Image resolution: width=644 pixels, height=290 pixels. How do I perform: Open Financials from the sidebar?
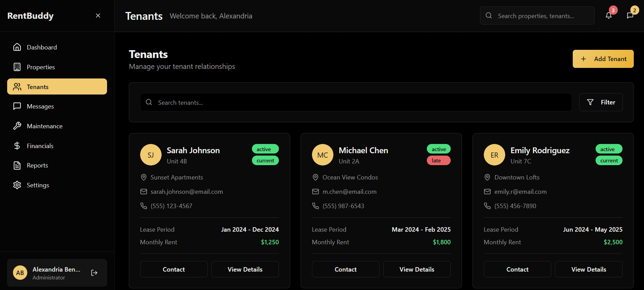pyautogui.click(x=40, y=146)
